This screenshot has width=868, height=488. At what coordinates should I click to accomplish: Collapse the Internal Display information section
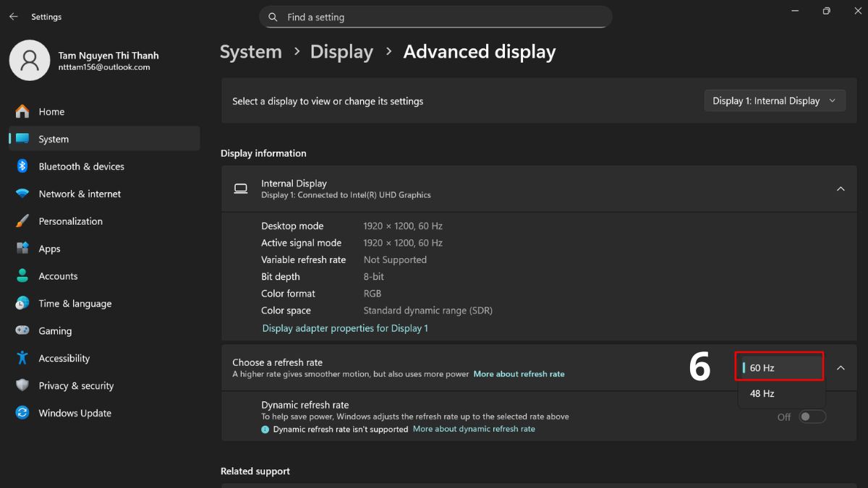click(841, 189)
